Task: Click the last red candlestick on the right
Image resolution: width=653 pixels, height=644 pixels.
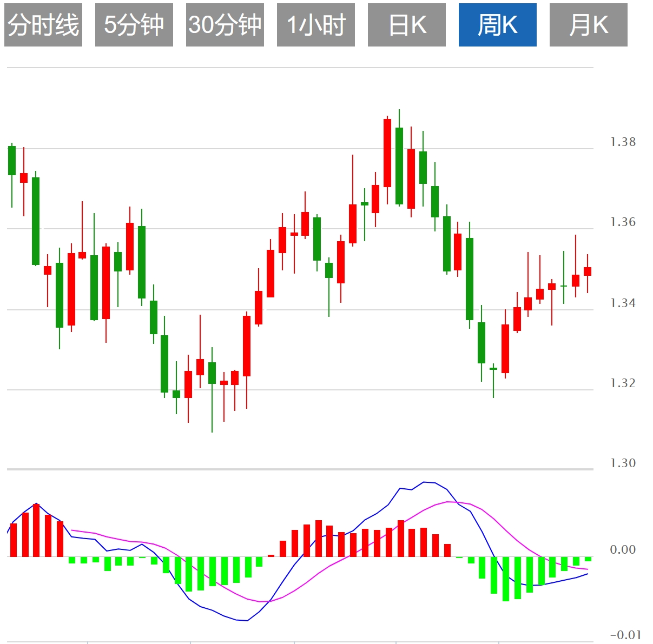Action: tap(588, 271)
